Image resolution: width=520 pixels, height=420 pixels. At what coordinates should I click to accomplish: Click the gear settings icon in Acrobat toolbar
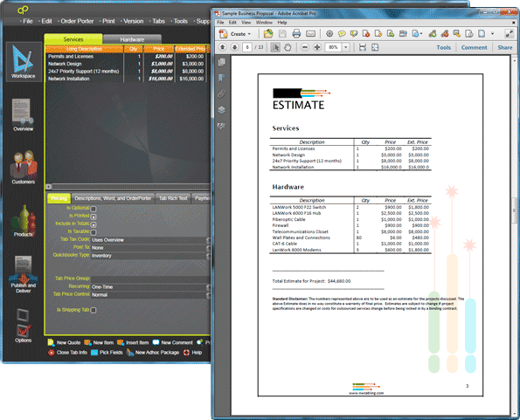pyautogui.click(x=329, y=33)
